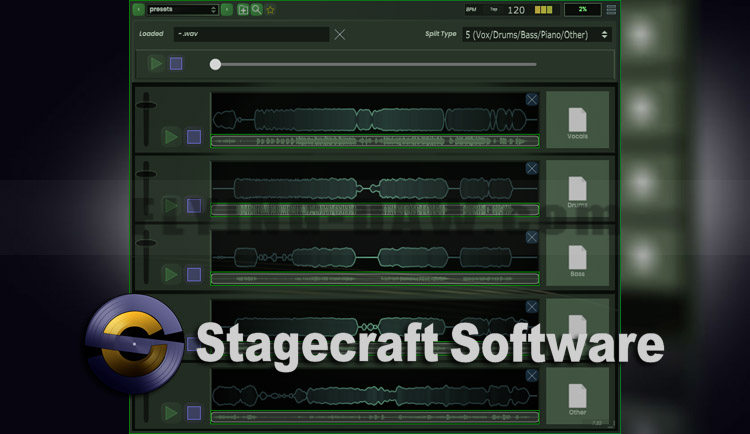The width and height of the screenshot is (750, 434).
Task: Click the main playback position slider knob
Action: [x=215, y=64]
